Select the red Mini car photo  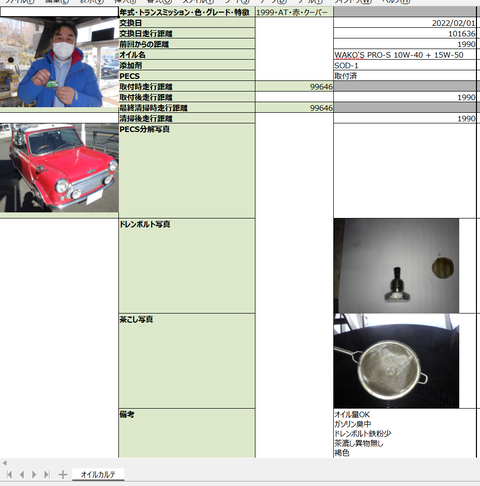click(59, 168)
